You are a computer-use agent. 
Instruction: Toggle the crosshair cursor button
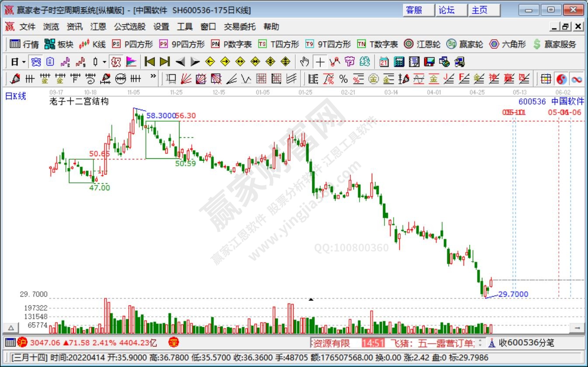[x=320, y=62]
